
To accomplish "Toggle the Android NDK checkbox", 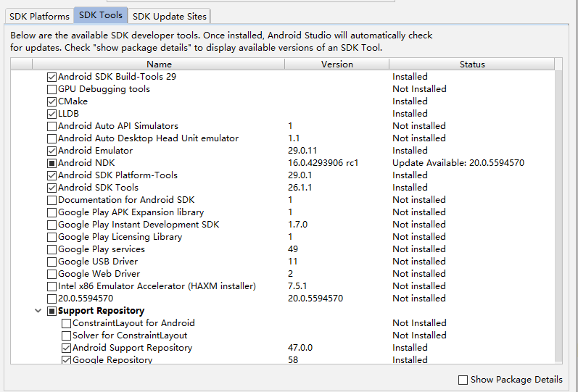I will [51, 163].
